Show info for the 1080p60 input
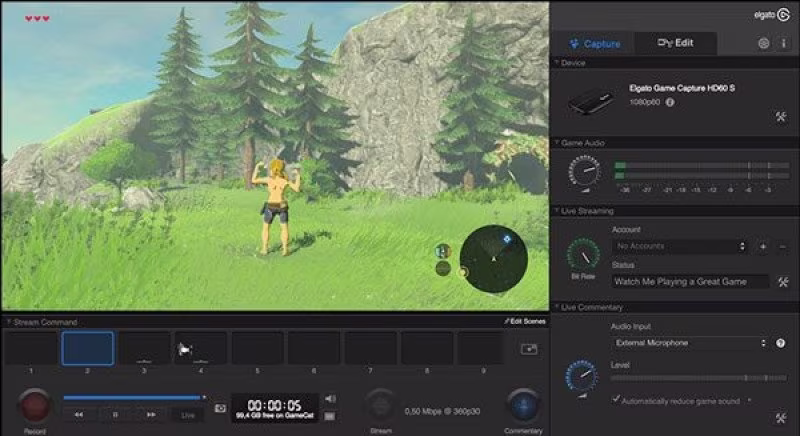The image size is (800, 436). (670, 102)
